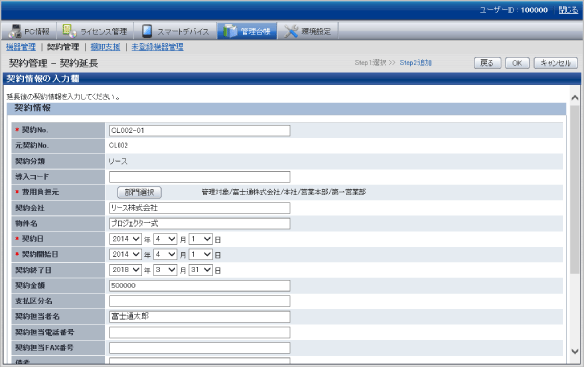Click the 契約会社 input field
The height and width of the screenshot is (367, 584).
click(200, 208)
